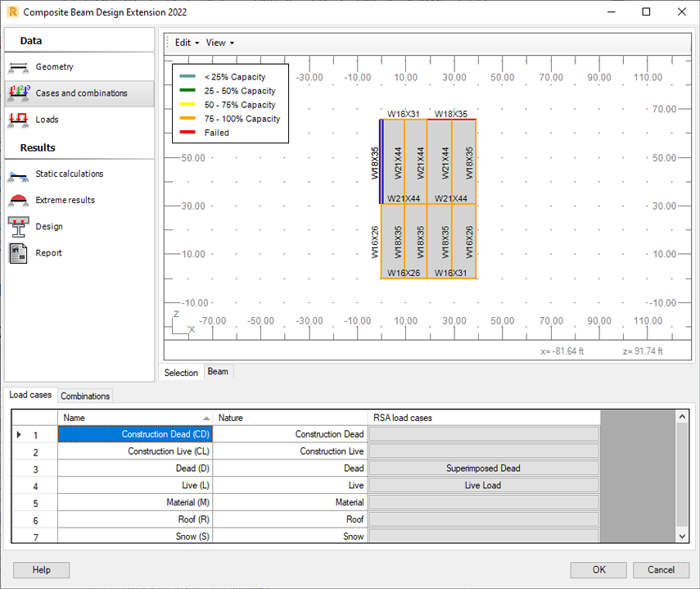Screen dimensions: 700x589
Task: Open Static calculations icon
Action: 18,174
